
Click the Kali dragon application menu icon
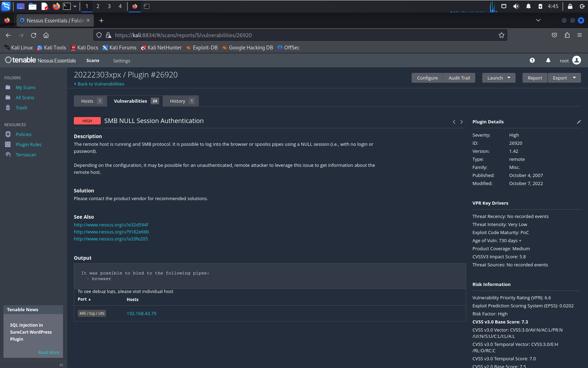pyautogui.click(x=6, y=6)
